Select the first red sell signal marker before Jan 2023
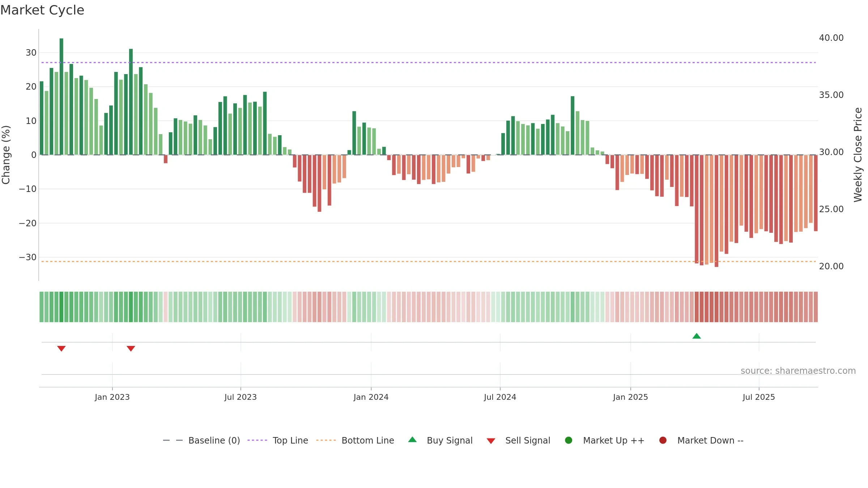This screenshot has height=488, width=868. (x=61, y=348)
